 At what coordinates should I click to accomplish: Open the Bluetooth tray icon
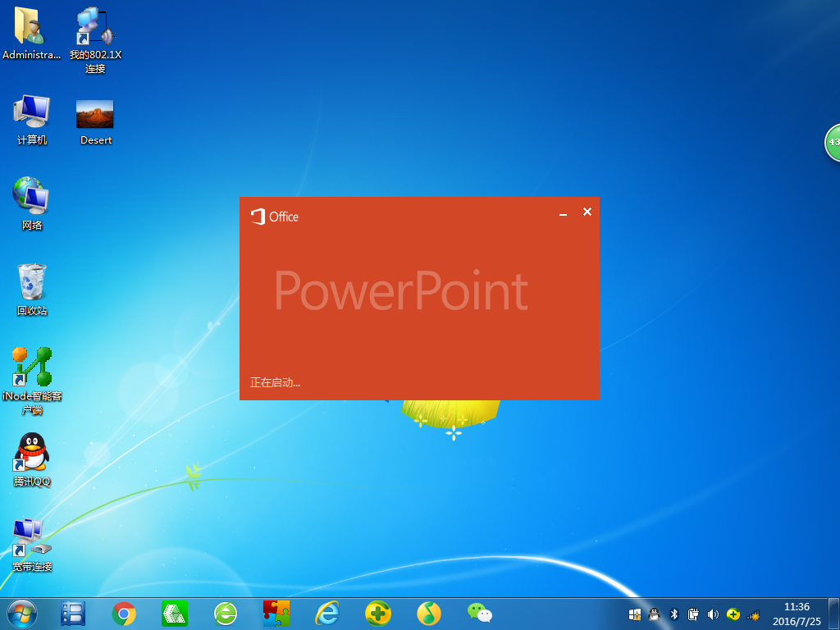tap(674, 614)
